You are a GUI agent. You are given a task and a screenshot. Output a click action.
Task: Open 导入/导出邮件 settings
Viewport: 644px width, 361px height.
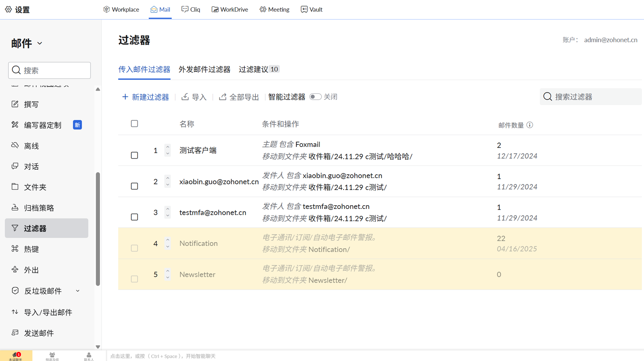pyautogui.click(x=47, y=312)
